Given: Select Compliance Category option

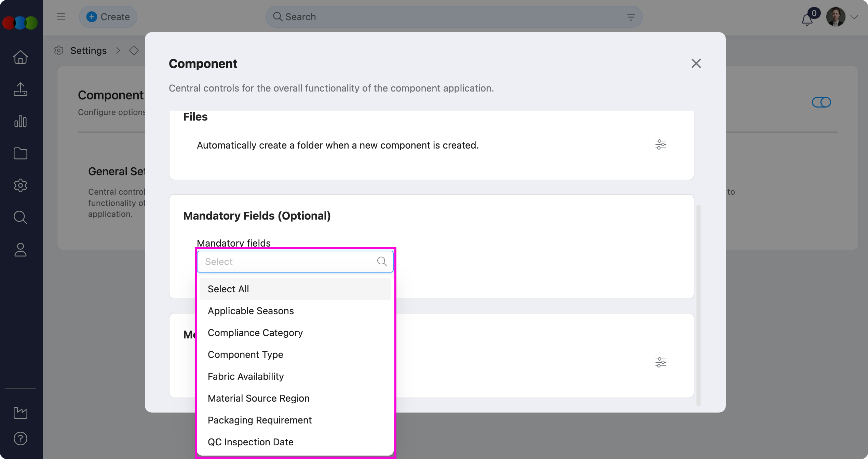Looking at the screenshot, I should pyautogui.click(x=255, y=333).
